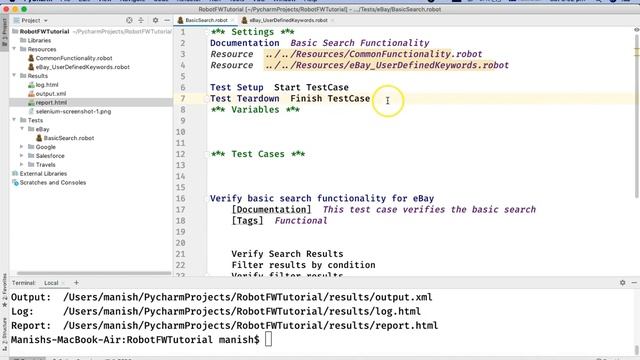Image resolution: width=640 pixels, height=360 pixels.
Task: Hide the Terminal panel with its minus icon
Action: (634, 282)
